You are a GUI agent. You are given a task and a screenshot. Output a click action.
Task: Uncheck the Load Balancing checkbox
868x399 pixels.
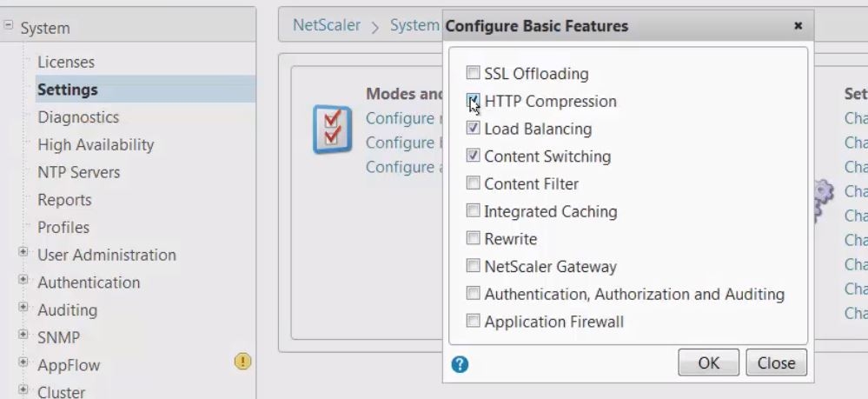473,128
